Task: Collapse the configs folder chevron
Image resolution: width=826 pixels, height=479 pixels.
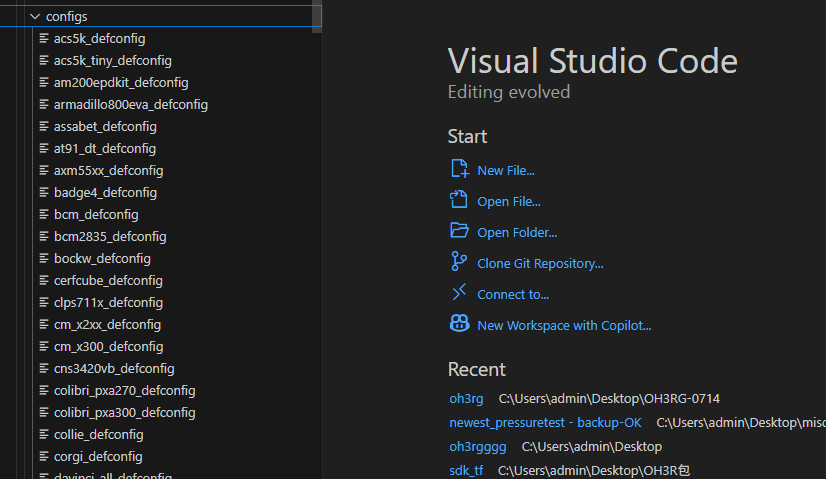Action: [35, 16]
